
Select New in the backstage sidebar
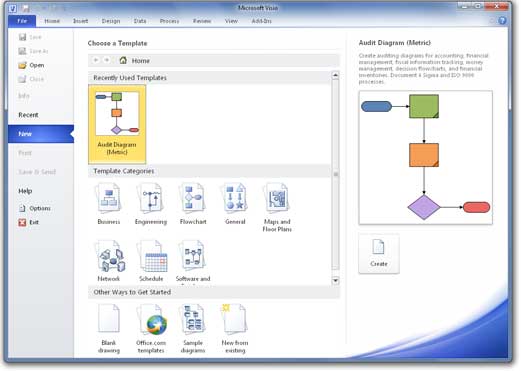pyautogui.click(x=41, y=134)
